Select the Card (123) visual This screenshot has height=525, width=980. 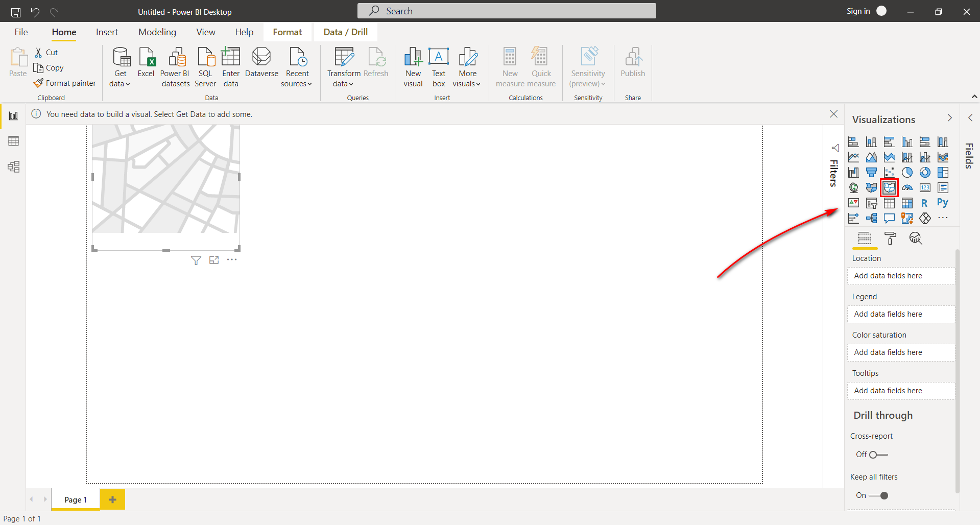(925, 188)
